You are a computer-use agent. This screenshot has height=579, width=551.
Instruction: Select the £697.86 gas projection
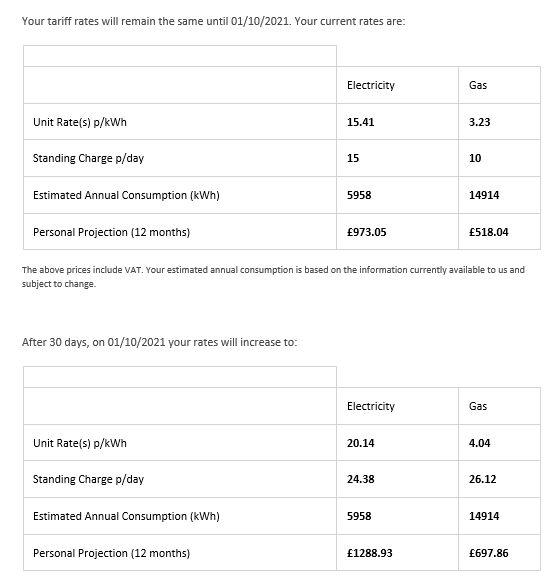pos(489,553)
